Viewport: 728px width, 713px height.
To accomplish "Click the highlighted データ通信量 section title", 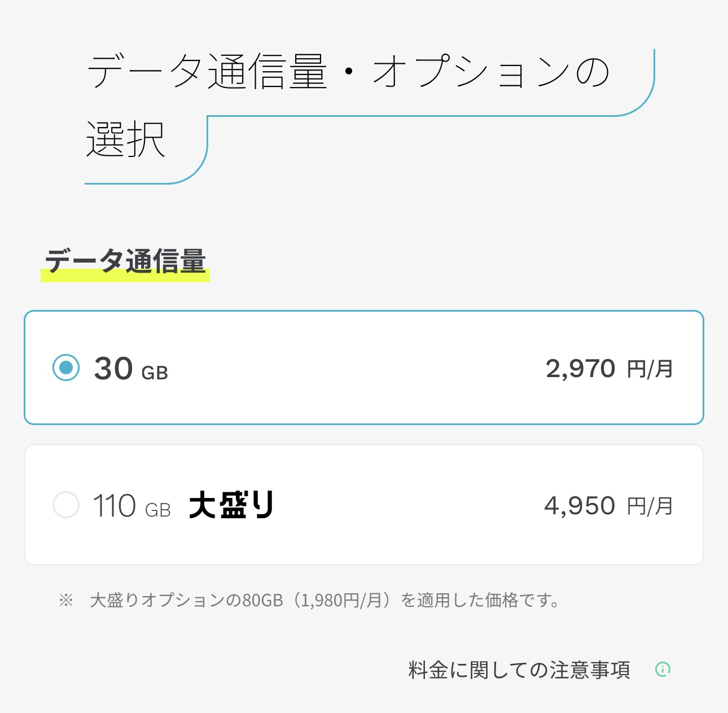I will 125,261.
